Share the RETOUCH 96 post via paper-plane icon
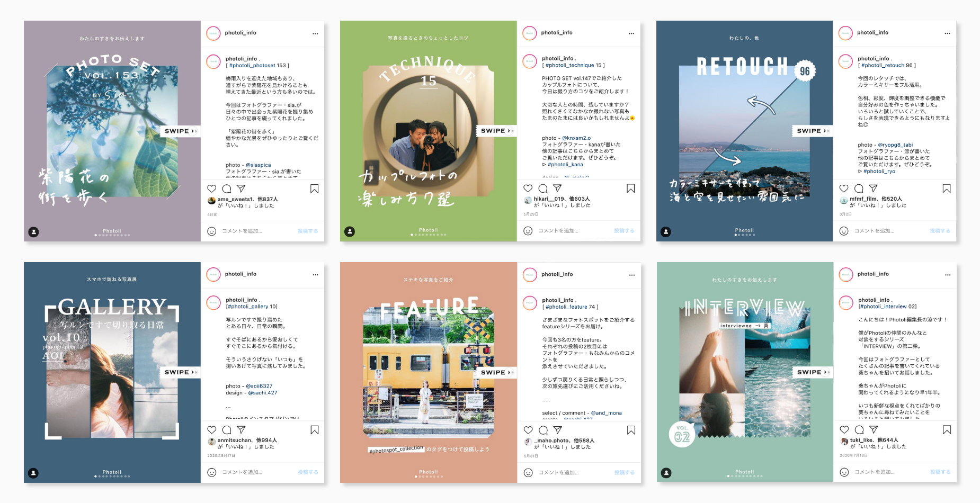980x503 pixels. click(x=873, y=188)
